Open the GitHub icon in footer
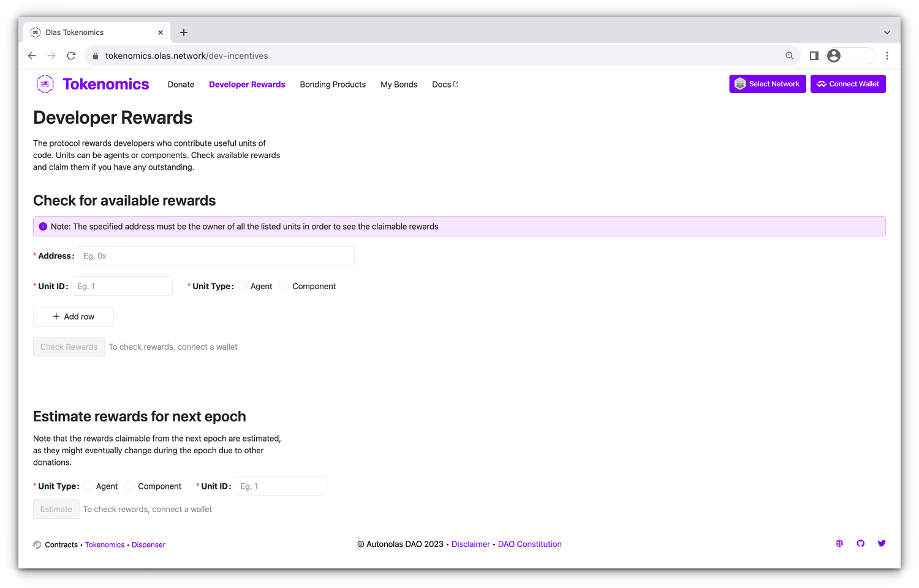Image resolution: width=919 pixels, height=588 pixels. pyautogui.click(x=860, y=543)
